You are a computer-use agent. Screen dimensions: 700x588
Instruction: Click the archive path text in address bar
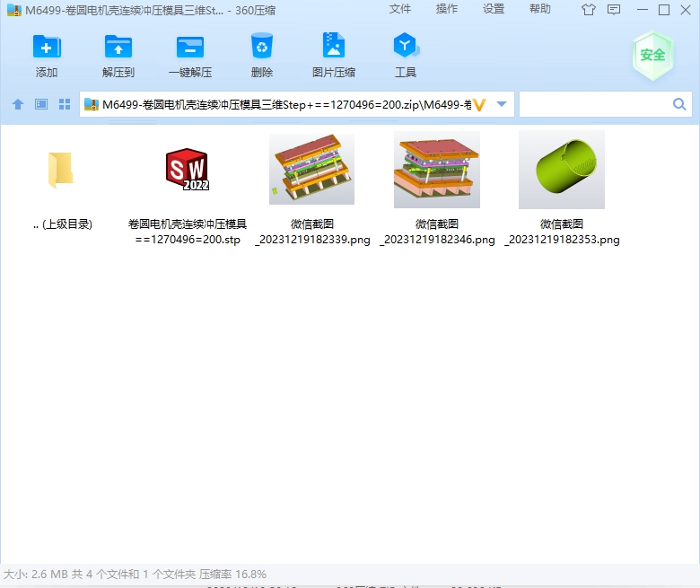click(x=286, y=104)
